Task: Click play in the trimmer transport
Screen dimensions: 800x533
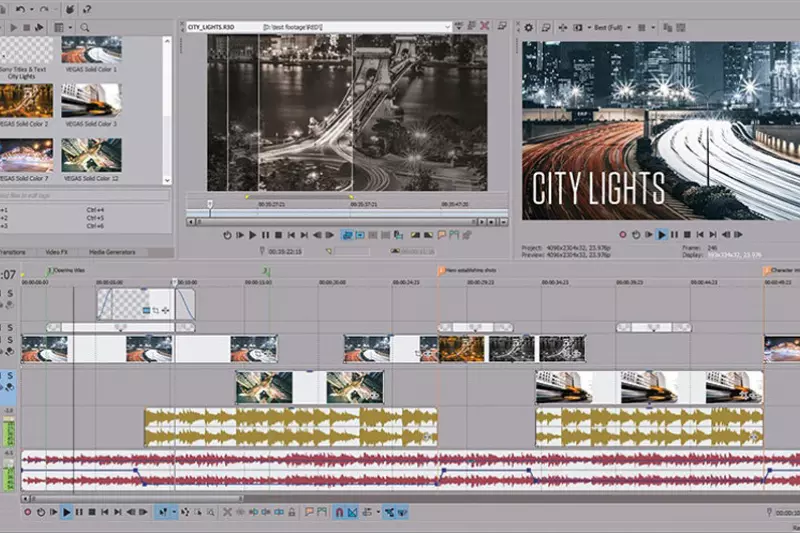Action: [x=253, y=235]
